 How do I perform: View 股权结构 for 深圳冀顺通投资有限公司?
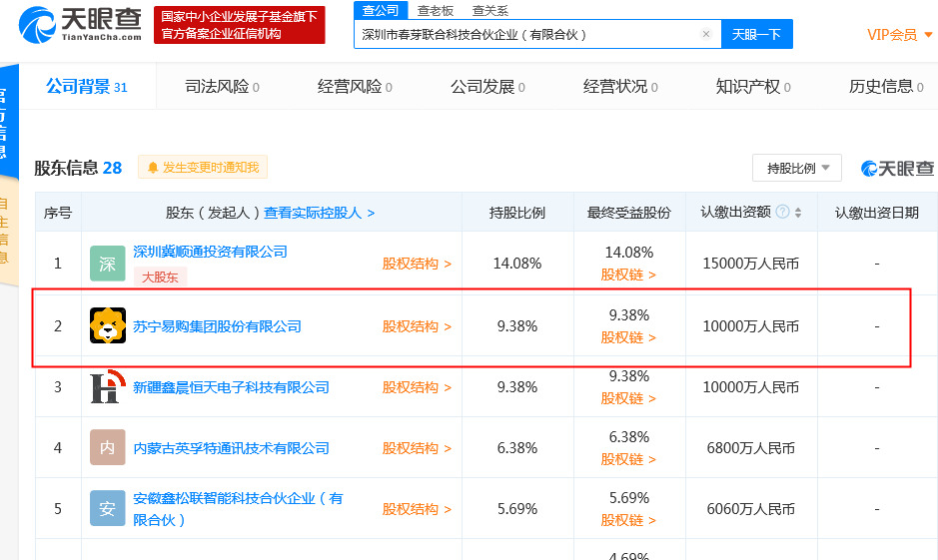pyautogui.click(x=417, y=264)
